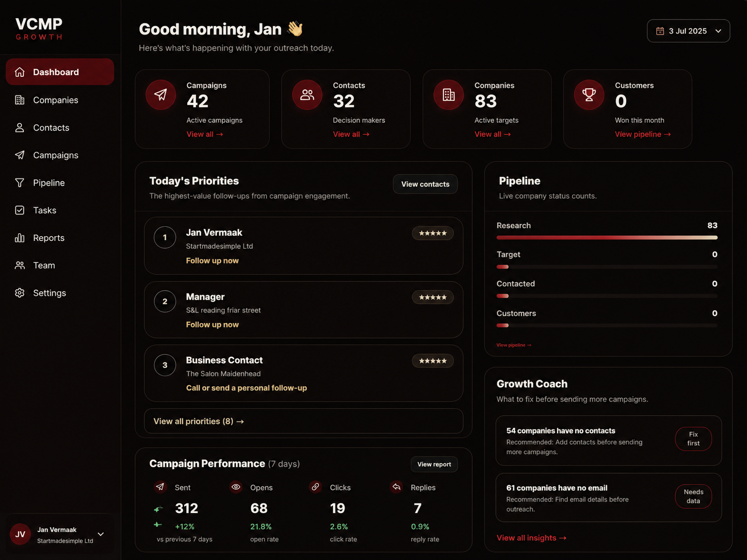This screenshot has width=747, height=560.
Task: Open View all priorities (8)
Action: click(x=303, y=421)
